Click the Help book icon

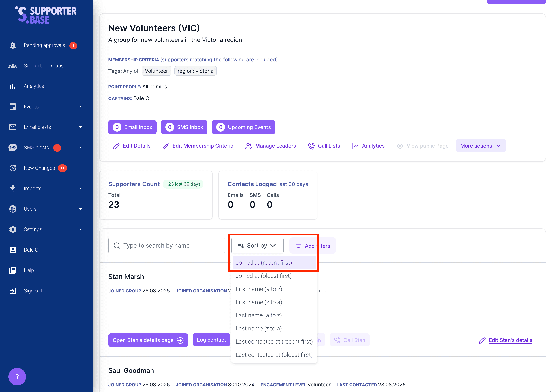click(x=13, y=270)
